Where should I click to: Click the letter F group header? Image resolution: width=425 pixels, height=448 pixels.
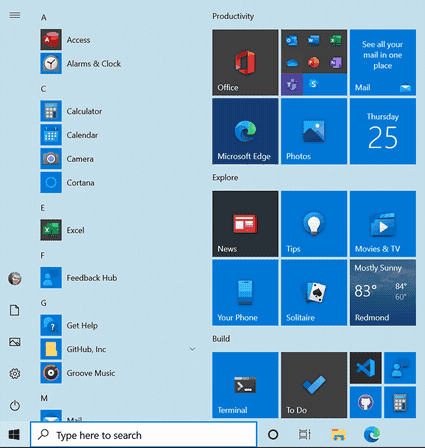point(42,255)
